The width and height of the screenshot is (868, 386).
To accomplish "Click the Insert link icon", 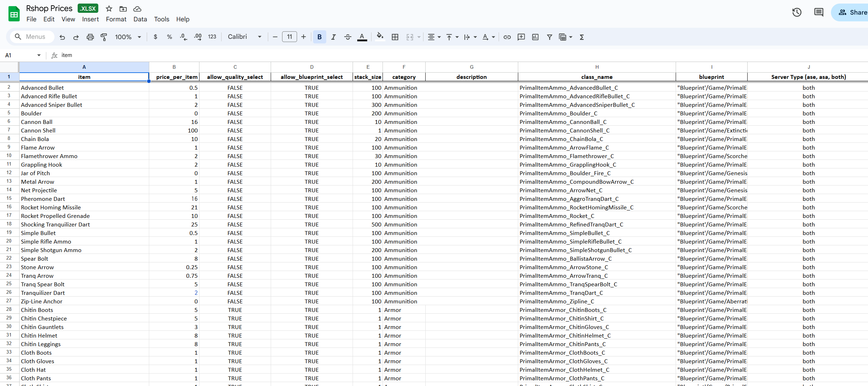I will [x=507, y=37].
